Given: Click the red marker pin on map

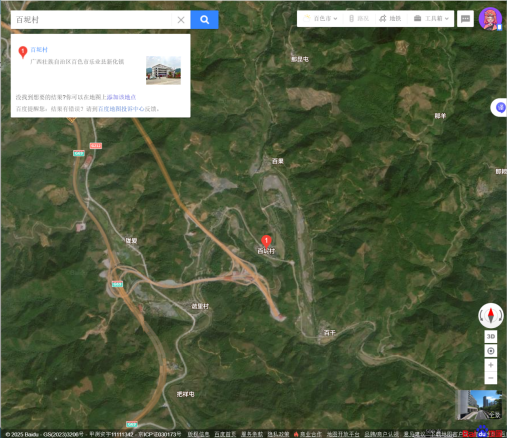Looking at the screenshot, I should pos(266,241).
